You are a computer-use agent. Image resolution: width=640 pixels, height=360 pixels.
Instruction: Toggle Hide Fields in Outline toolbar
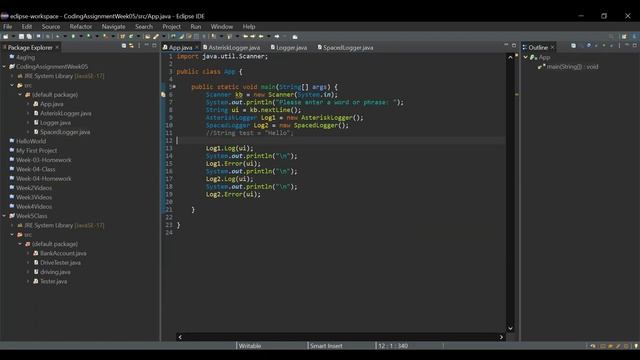click(589, 46)
